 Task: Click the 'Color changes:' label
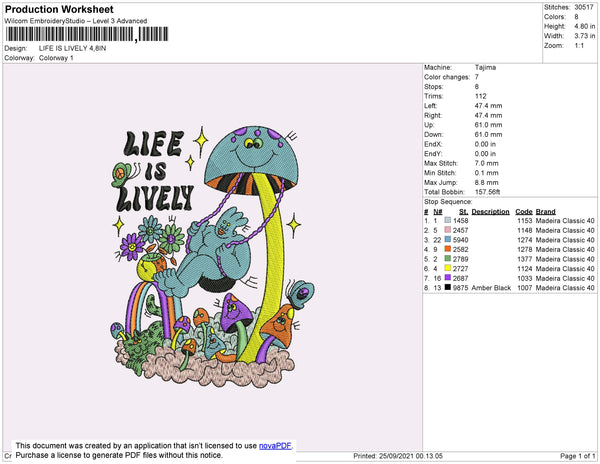click(x=447, y=77)
